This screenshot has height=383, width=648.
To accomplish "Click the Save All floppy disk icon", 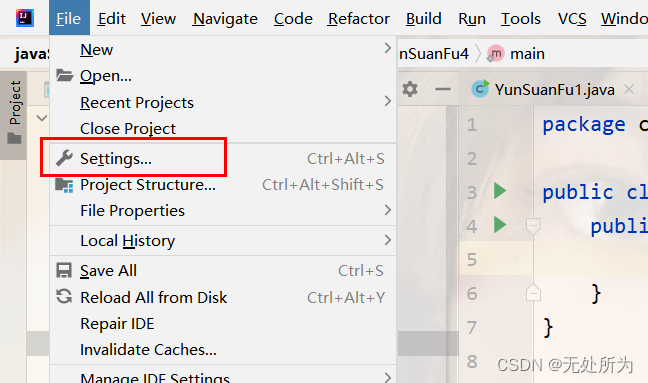I will coord(64,271).
